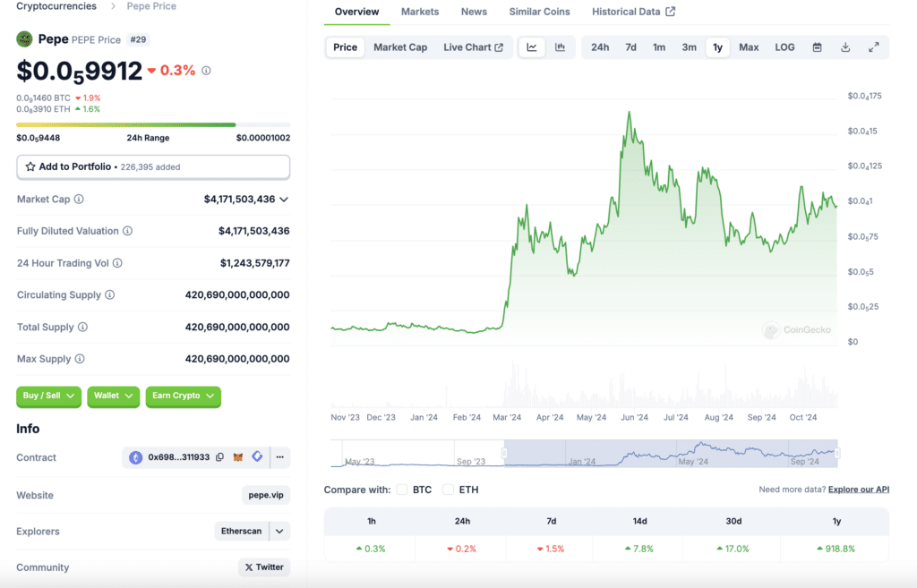Toggle the LOG scale option
Viewport: 917px width, 588px height.
pyautogui.click(x=784, y=47)
